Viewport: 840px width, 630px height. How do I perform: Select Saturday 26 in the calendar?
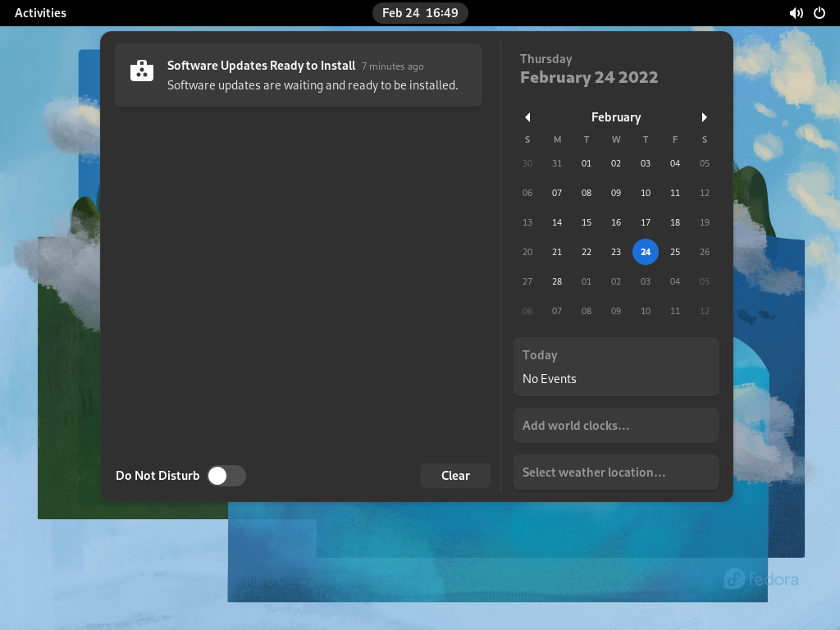(x=705, y=252)
